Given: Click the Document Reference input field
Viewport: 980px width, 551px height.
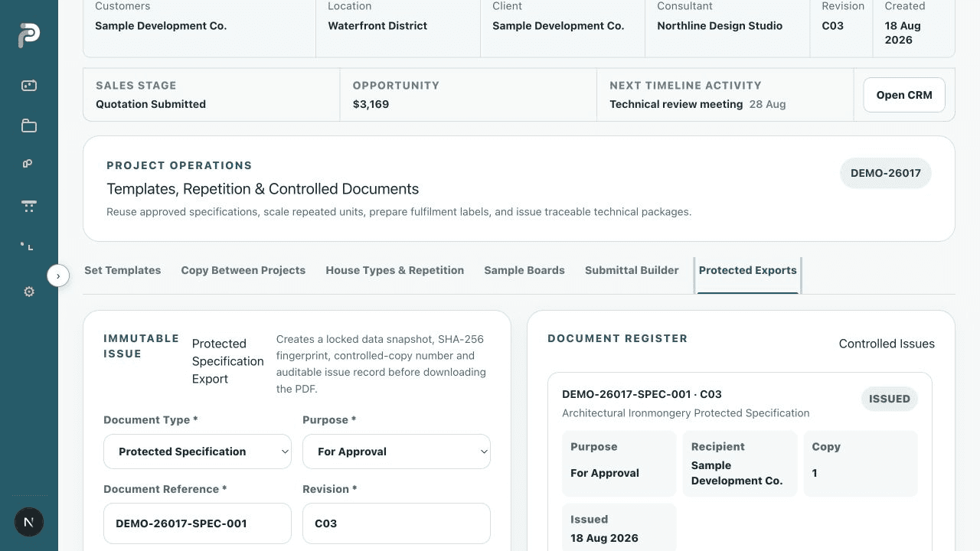Looking at the screenshot, I should coord(198,523).
